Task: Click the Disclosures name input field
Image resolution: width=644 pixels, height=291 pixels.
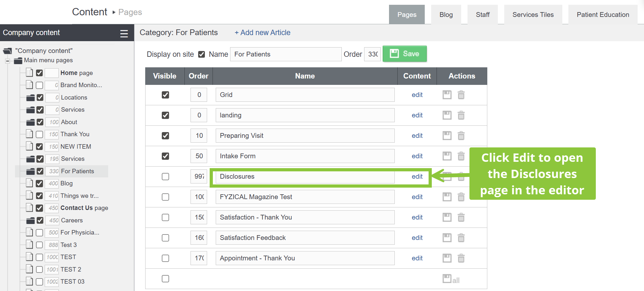Action: 305,176
